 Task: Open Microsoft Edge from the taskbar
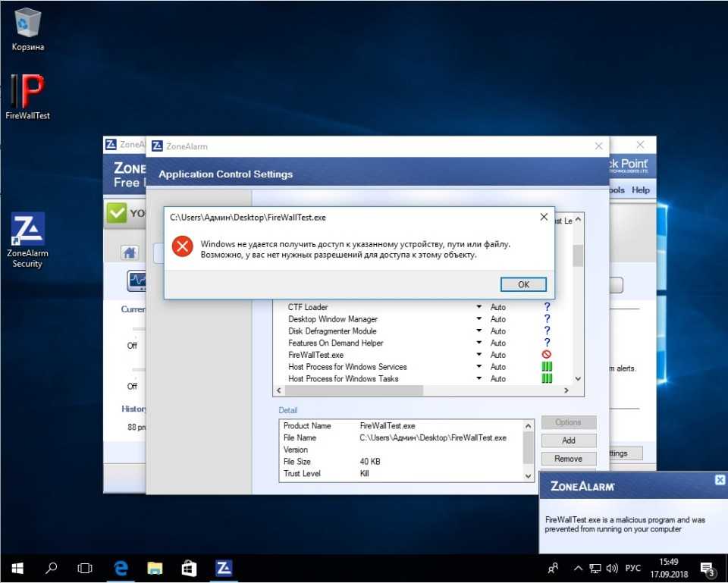coord(121,568)
